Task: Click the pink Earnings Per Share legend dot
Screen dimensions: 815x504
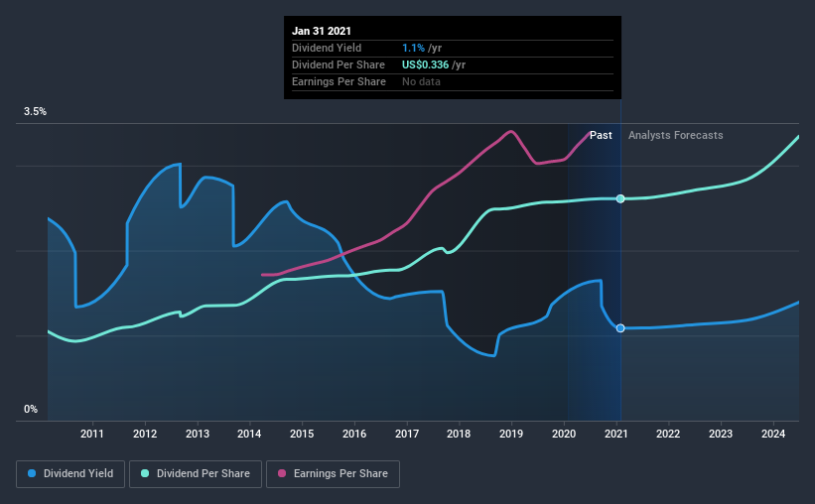Action: coord(282,473)
